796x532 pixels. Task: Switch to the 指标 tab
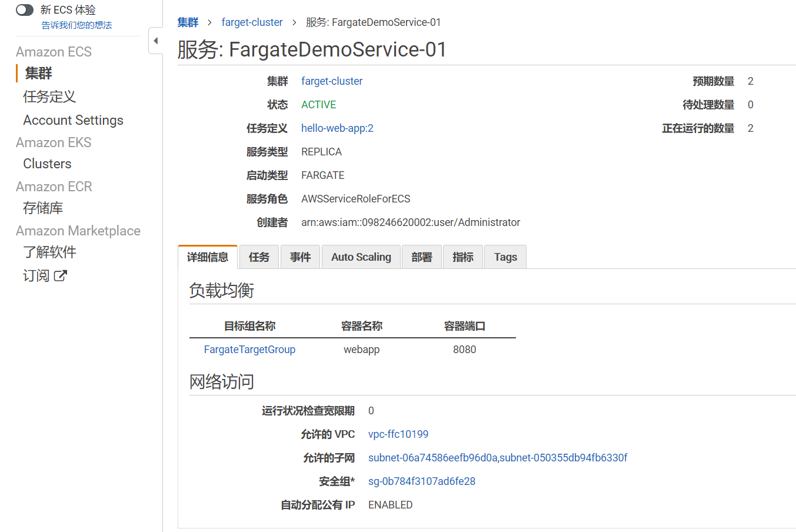tap(463, 257)
